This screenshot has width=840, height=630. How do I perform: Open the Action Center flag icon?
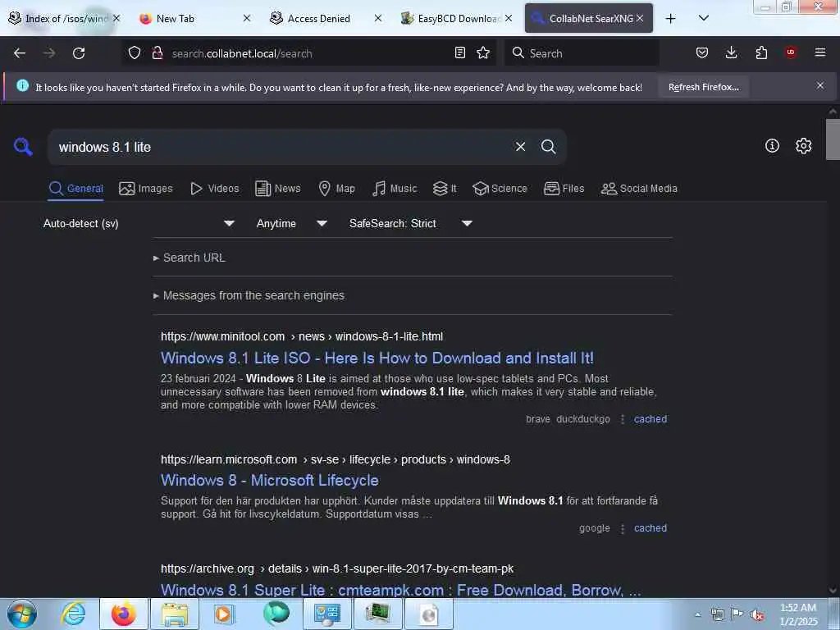[x=737, y=614]
